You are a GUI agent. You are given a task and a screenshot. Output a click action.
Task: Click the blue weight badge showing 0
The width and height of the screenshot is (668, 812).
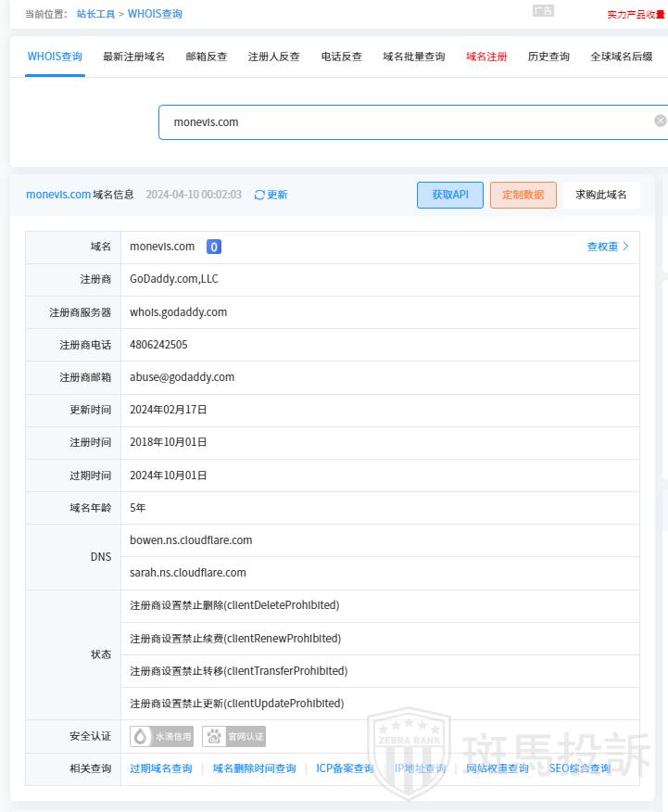coord(213,247)
